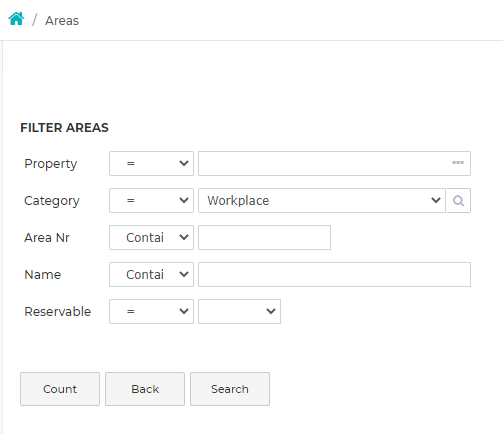
Task: Click the Category magnifier search icon
Action: tap(459, 201)
